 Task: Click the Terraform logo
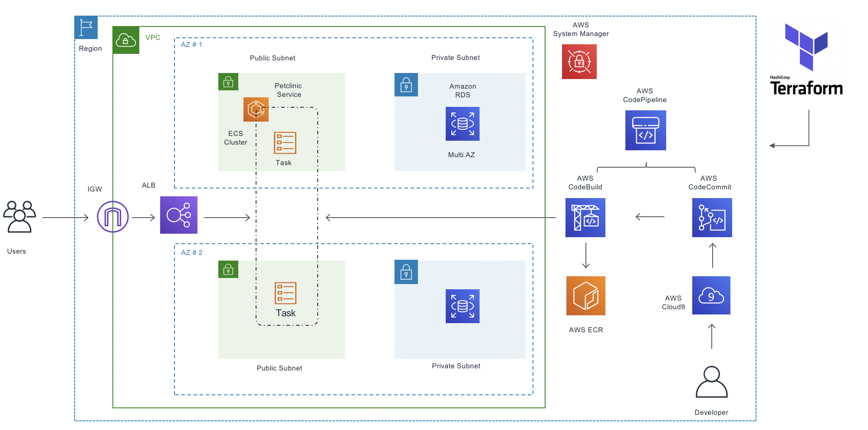click(806, 60)
